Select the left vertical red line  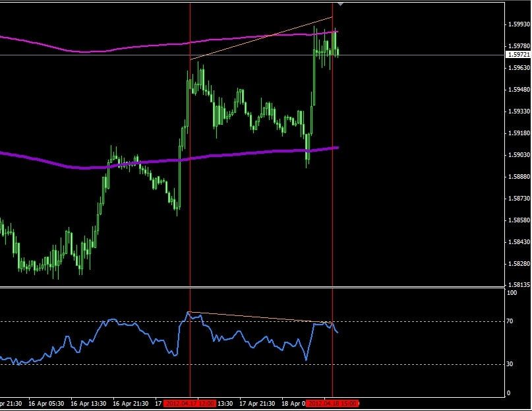pyautogui.click(x=191, y=198)
